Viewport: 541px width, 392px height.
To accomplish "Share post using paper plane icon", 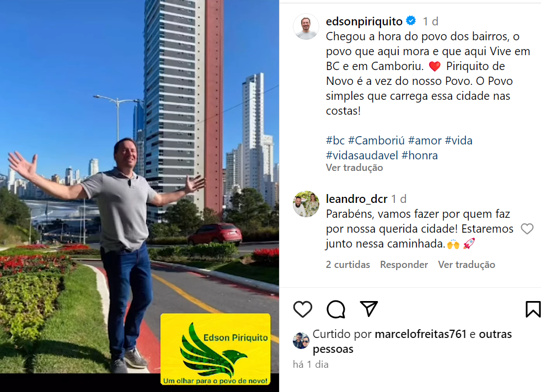I will coord(369,309).
